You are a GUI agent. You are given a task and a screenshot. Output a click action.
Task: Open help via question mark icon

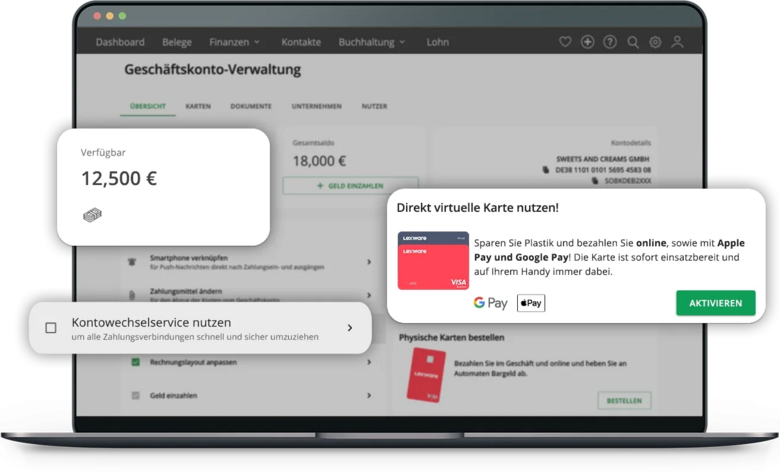(x=610, y=42)
